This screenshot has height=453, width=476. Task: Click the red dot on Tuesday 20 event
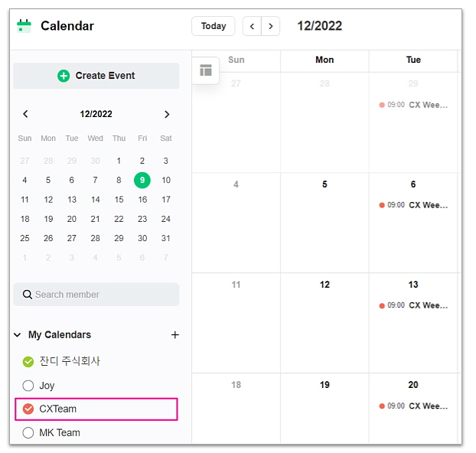pyautogui.click(x=382, y=406)
